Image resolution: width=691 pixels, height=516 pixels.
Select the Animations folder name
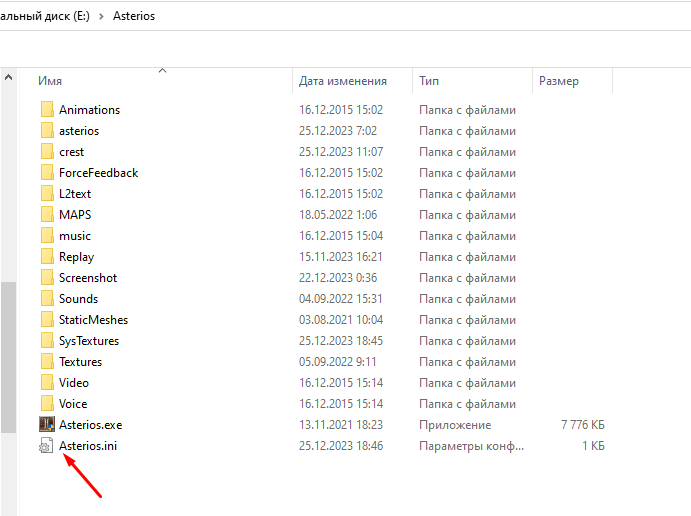(89, 110)
